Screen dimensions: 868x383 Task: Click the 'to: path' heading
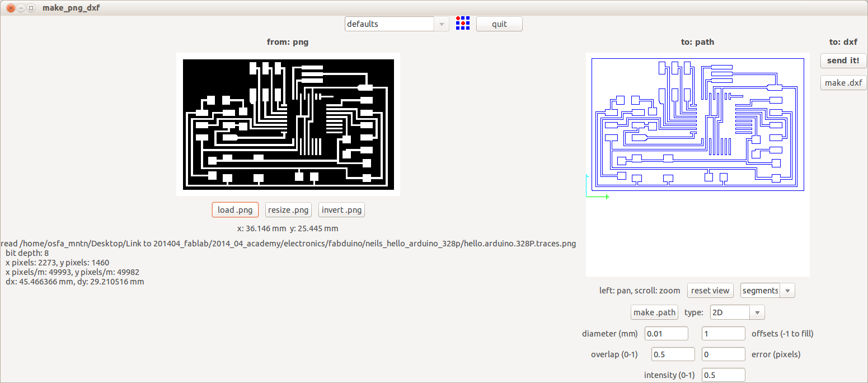(x=697, y=42)
